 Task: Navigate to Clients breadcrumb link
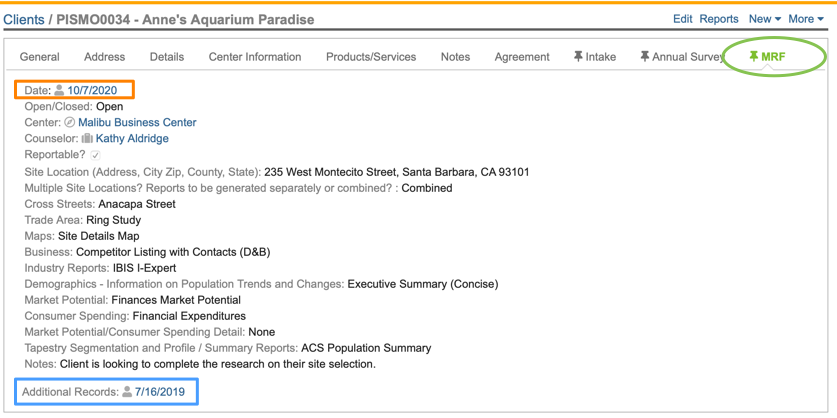pos(24,19)
